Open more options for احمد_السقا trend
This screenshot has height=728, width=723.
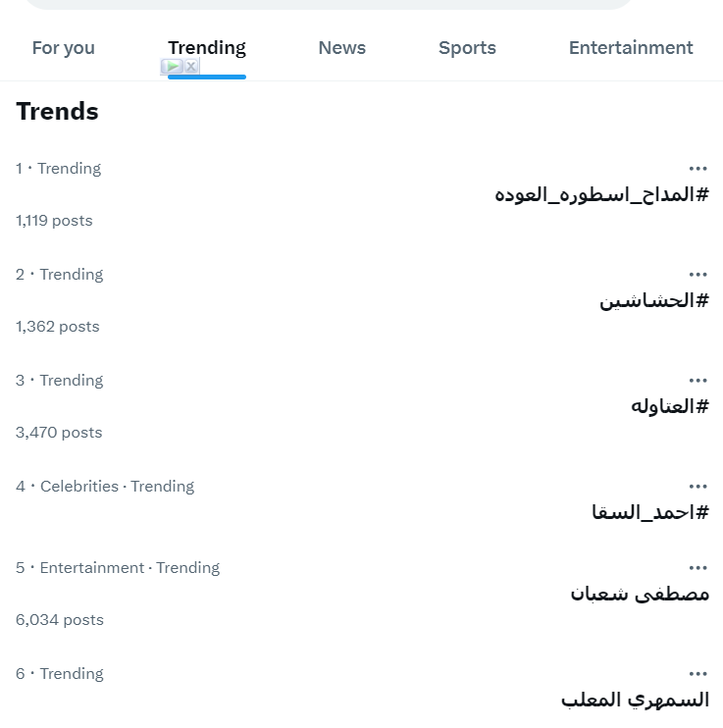coord(697,486)
